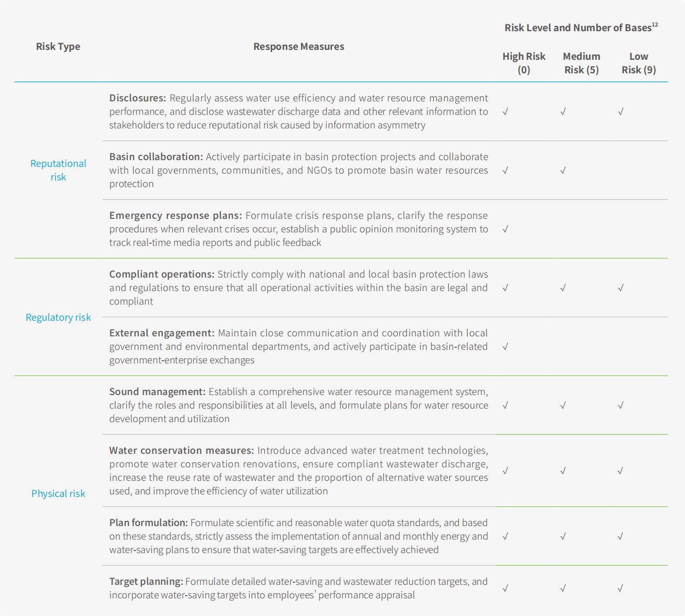Click footnote 12 superscript in header

[x=655, y=24]
